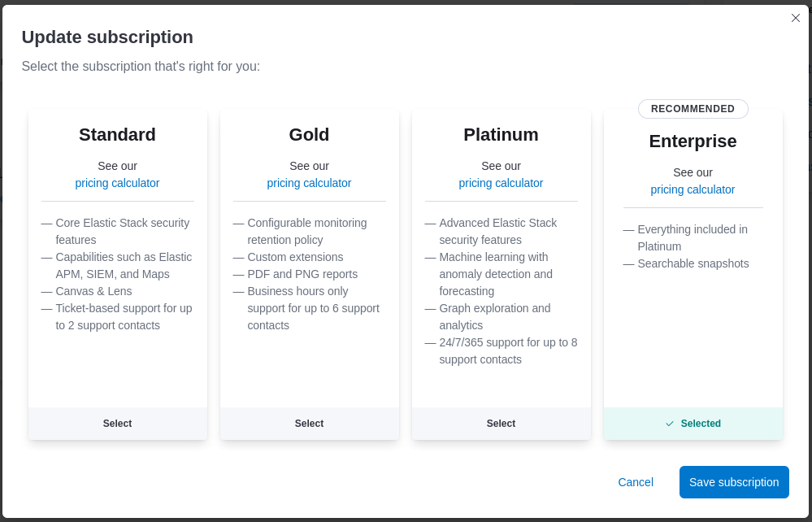Open the Platinum pricing calculator link
The width and height of the screenshot is (812, 522).
point(501,183)
